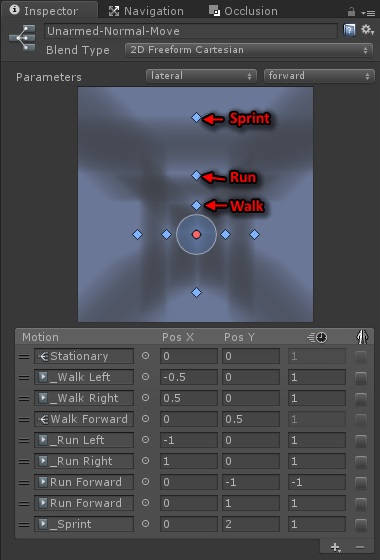Open the gear settings menu
This screenshot has width=380, height=560.
(x=367, y=30)
